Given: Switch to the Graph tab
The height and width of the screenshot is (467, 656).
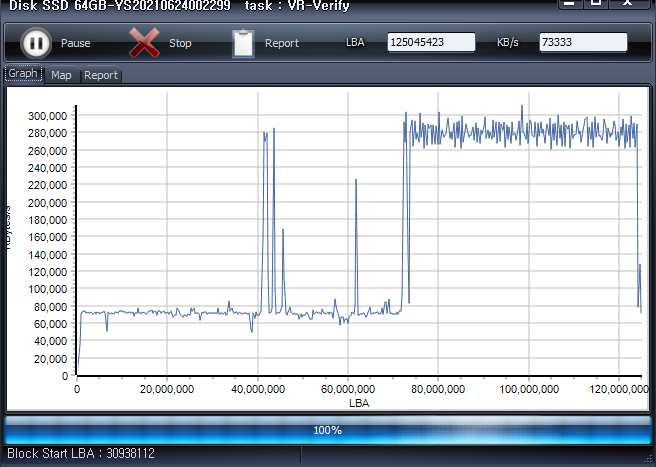Looking at the screenshot, I should coord(23,74).
